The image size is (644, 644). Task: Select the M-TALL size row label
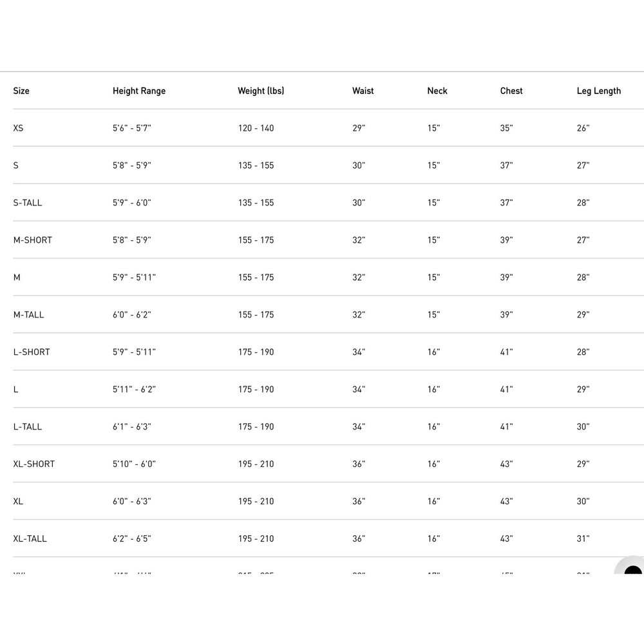(28, 315)
